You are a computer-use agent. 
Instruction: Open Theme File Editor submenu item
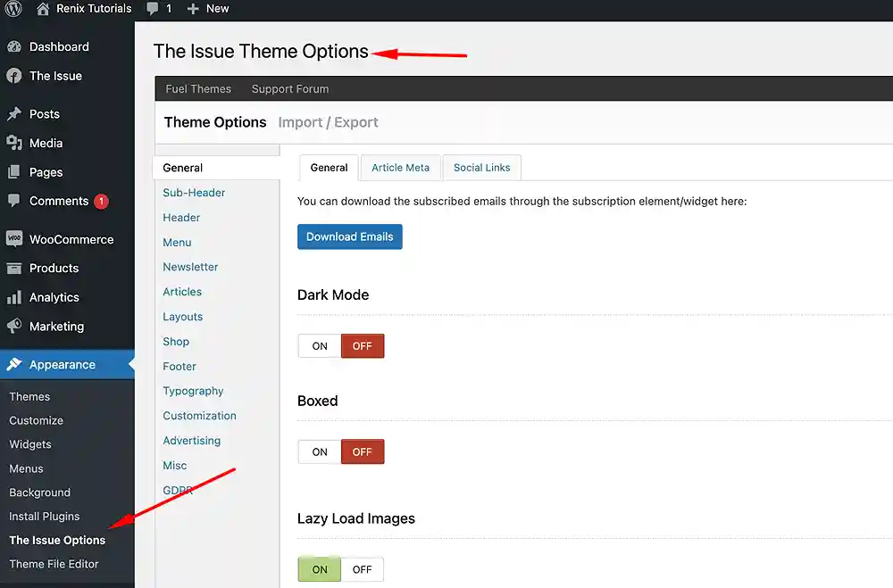tap(54, 564)
